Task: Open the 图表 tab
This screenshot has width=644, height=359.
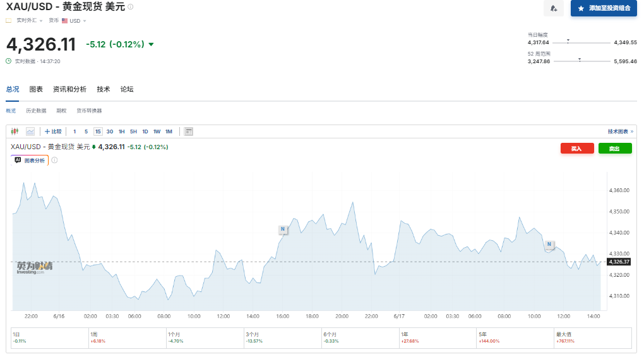Action: (36, 89)
